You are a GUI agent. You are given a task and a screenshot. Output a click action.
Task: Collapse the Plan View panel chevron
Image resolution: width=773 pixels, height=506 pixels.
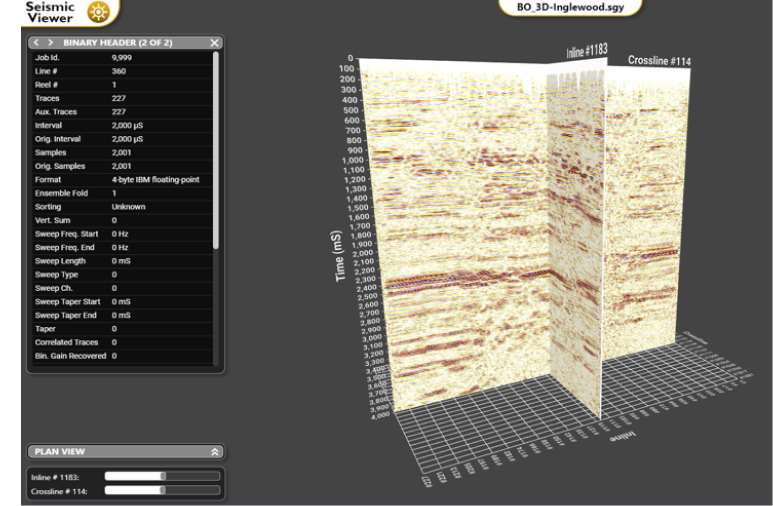tap(214, 452)
